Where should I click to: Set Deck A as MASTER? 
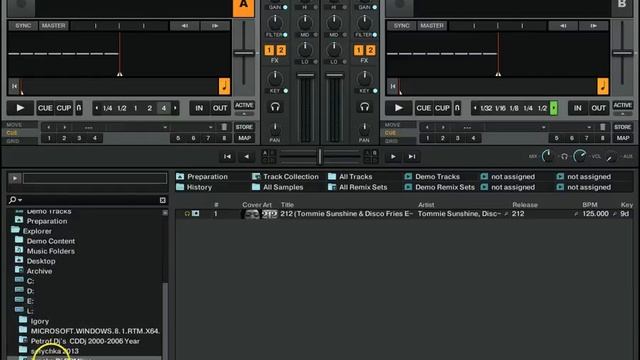[x=53, y=26]
